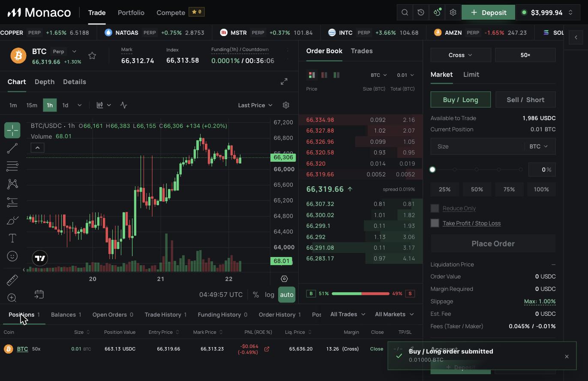Select the long position forecasting tool
Screen dimensions: 588x381
(x=12, y=202)
